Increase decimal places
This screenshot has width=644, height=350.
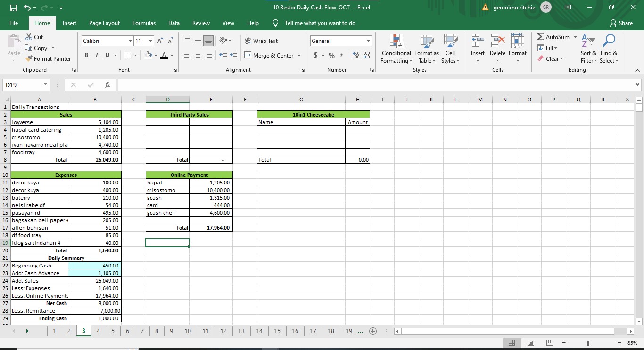(x=356, y=55)
